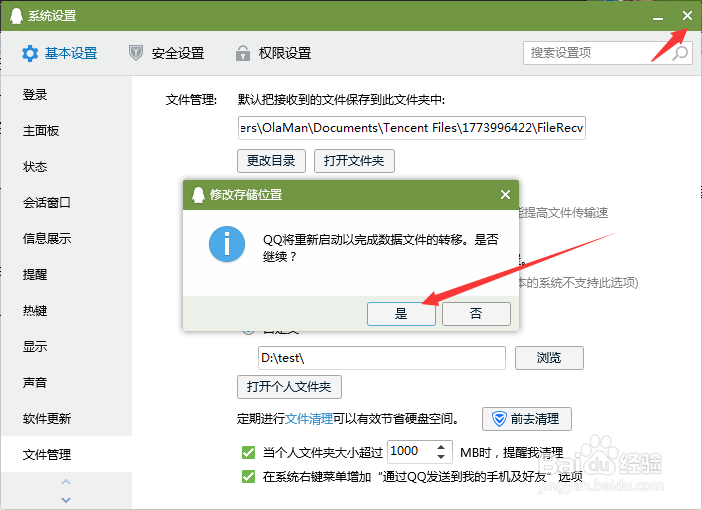This screenshot has height=510, width=702.
Task: Click the QQ penguin icon in the title bar
Action: pyautogui.click(x=16, y=16)
